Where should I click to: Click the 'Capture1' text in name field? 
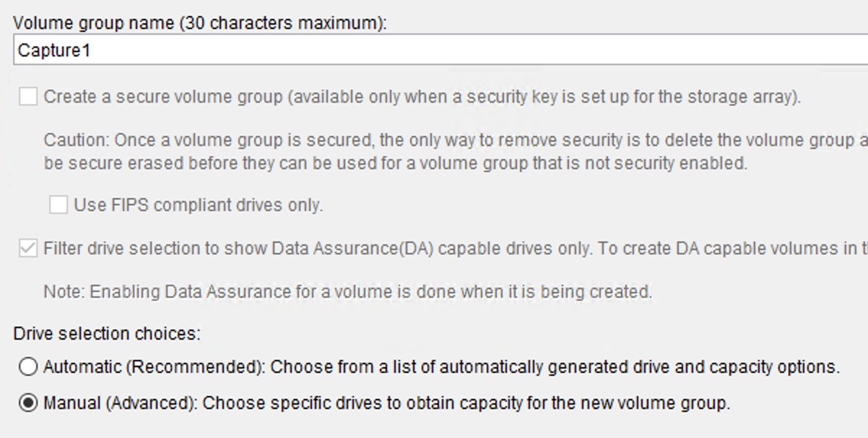(54, 51)
